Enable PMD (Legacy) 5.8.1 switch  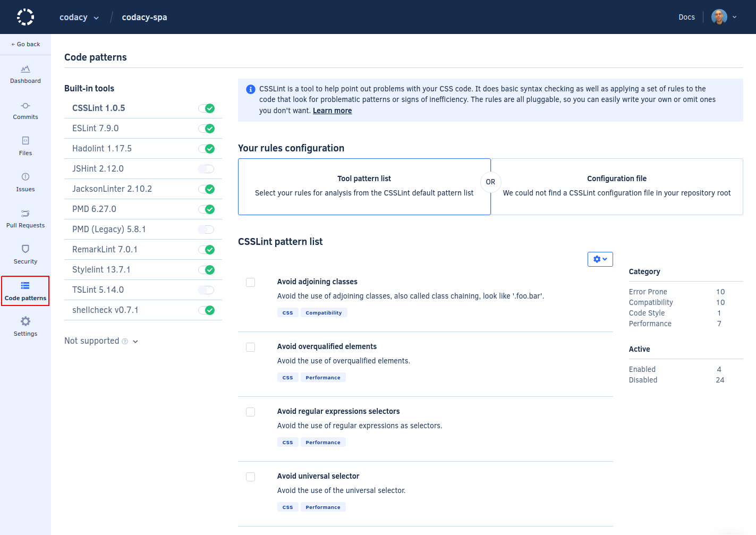[206, 230]
